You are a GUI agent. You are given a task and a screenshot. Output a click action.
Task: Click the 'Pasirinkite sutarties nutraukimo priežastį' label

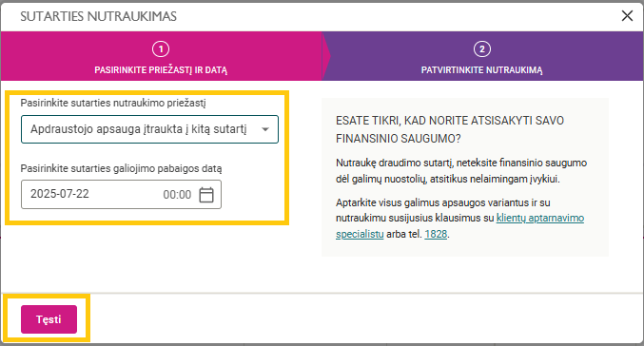click(x=113, y=103)
